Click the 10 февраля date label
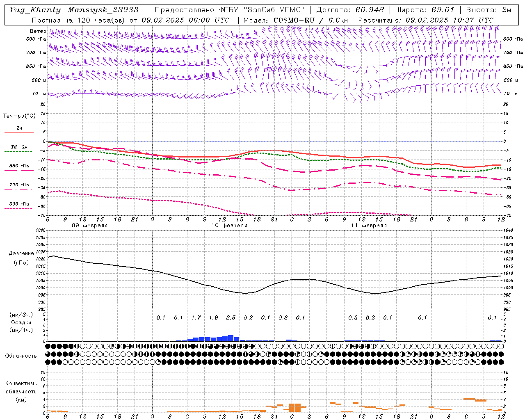This screenshot has height=420, width=525. (229, 226)
